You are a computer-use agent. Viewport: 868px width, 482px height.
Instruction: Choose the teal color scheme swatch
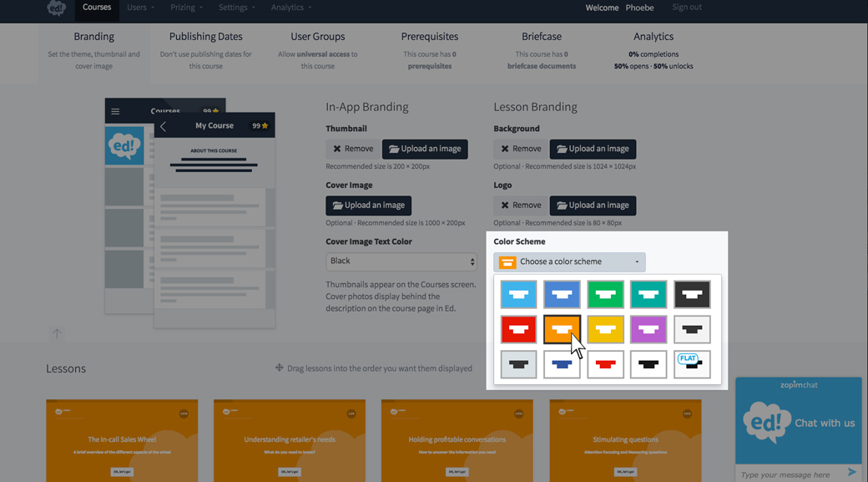pos(648,294)
